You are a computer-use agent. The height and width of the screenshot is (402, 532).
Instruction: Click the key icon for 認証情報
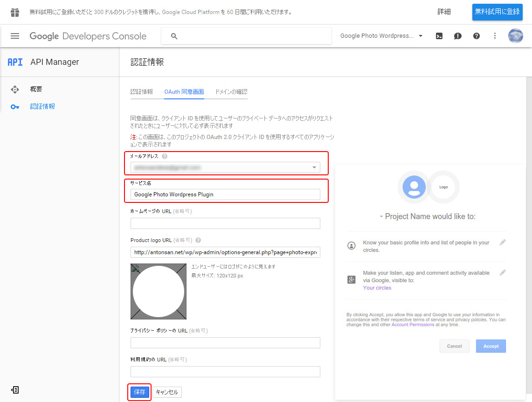[x=15, y=107]
